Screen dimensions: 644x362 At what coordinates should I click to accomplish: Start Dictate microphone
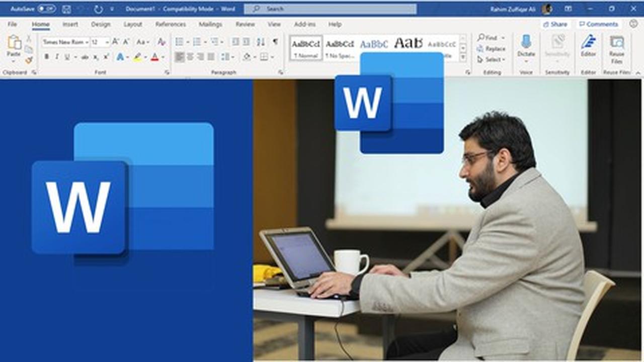pos(526,46)
